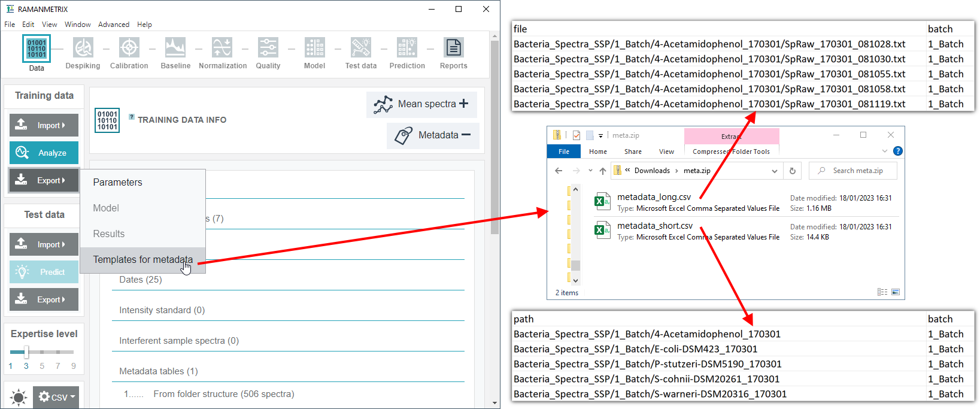Open the Model step
Image resolution: width=980 pixels, height=409 pixels.
(x=314, y=48)
